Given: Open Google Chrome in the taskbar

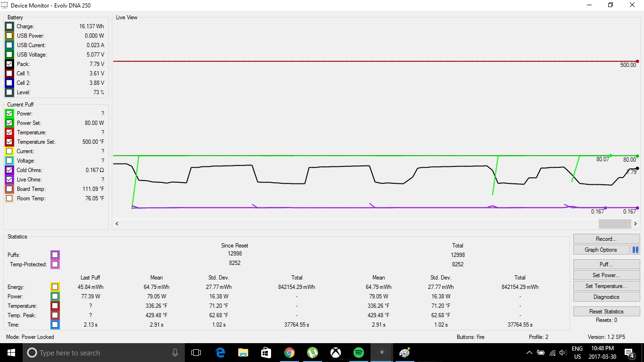Looking at the screenshot, I should [x=289, y=353].
